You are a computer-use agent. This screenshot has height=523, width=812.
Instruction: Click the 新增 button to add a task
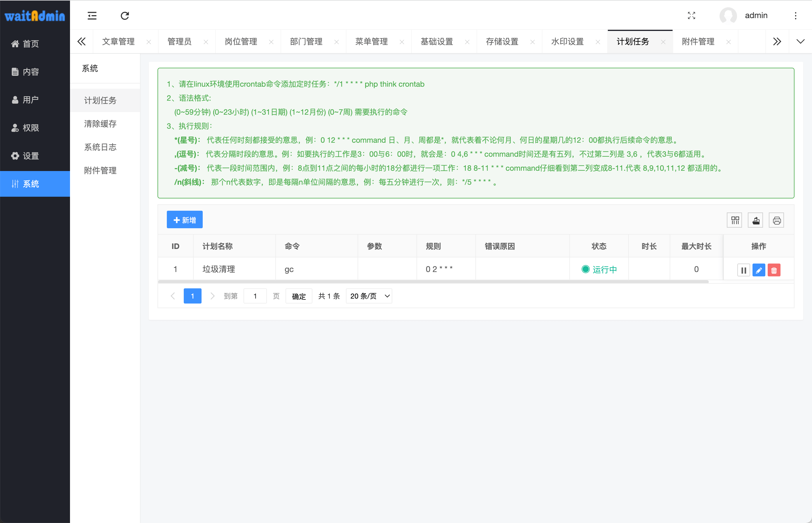(184, 219)
